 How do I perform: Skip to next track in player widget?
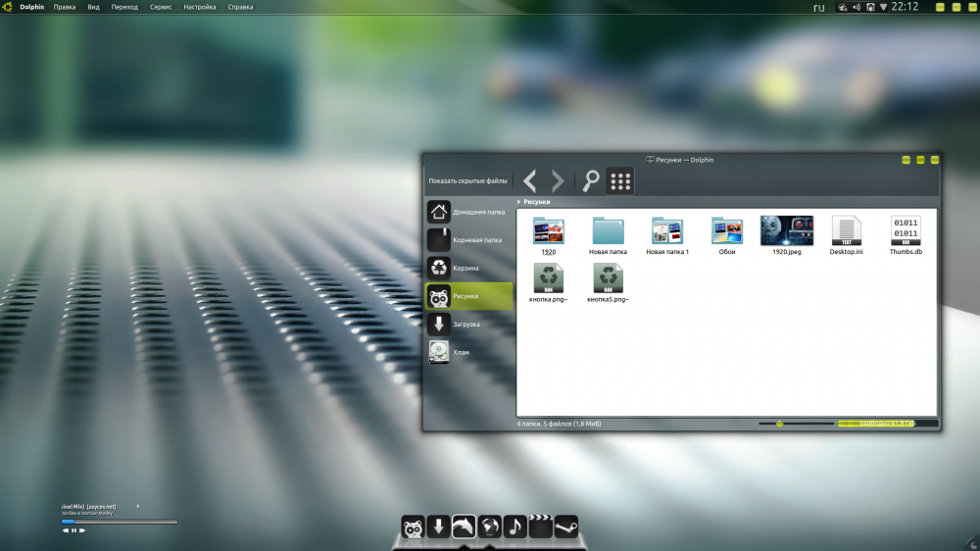(82, 530)
